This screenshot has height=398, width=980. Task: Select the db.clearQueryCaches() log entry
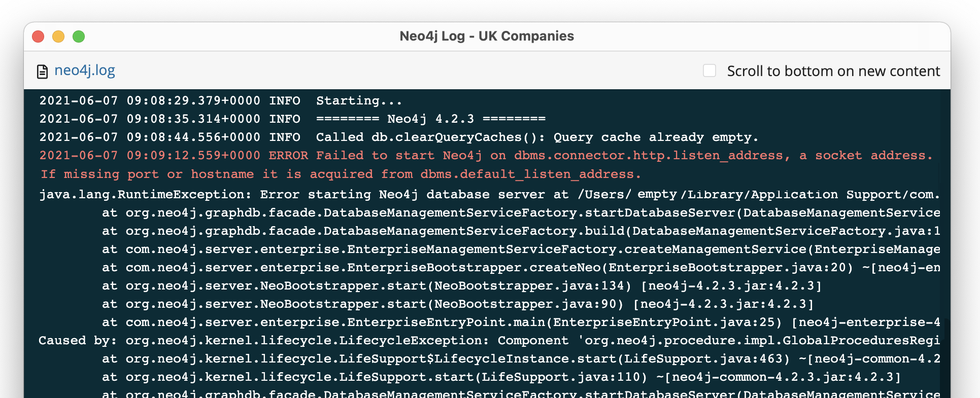398,137
